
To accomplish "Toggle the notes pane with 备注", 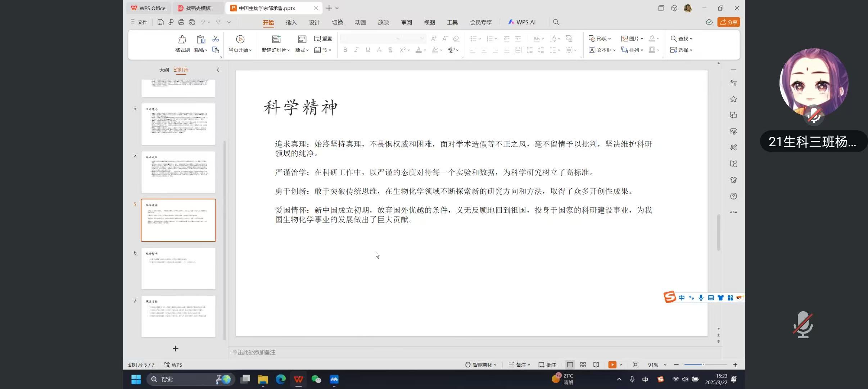I will (519, 365).
